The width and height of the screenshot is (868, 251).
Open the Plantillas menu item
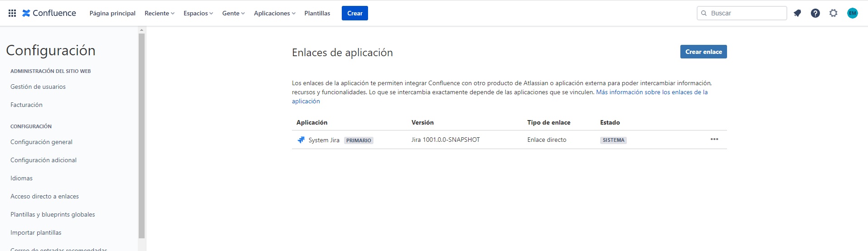317,13
